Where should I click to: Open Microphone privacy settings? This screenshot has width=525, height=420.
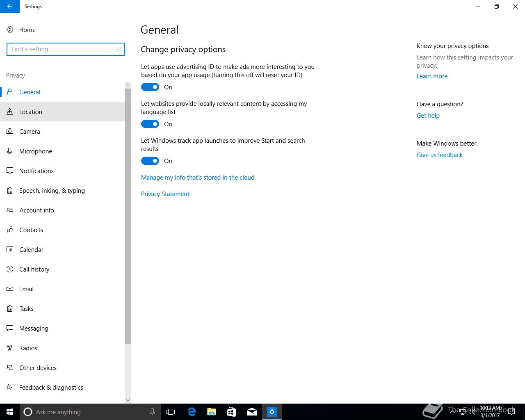point(62,151)
